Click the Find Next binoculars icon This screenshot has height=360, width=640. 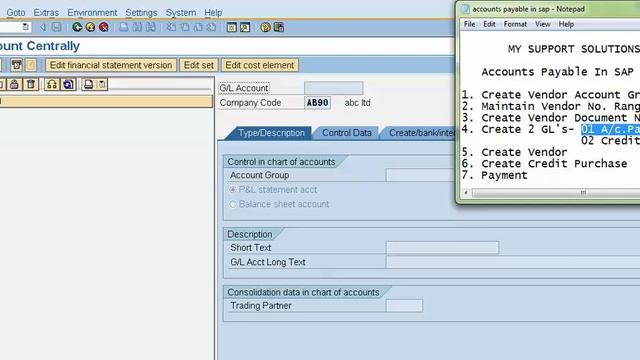pyautogui.click(x=151, y=27)
